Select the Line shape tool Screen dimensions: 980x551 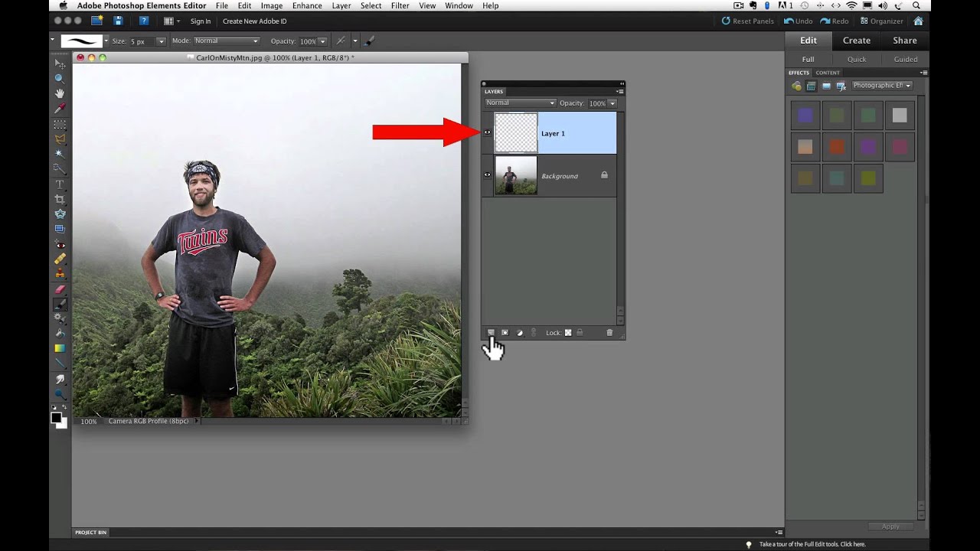click(x=60, y=364)
